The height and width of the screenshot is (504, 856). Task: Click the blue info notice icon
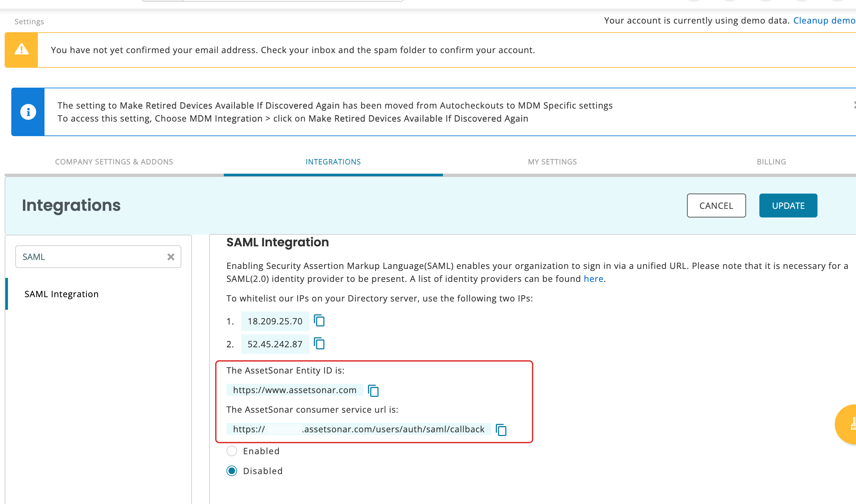click(28, 112)
